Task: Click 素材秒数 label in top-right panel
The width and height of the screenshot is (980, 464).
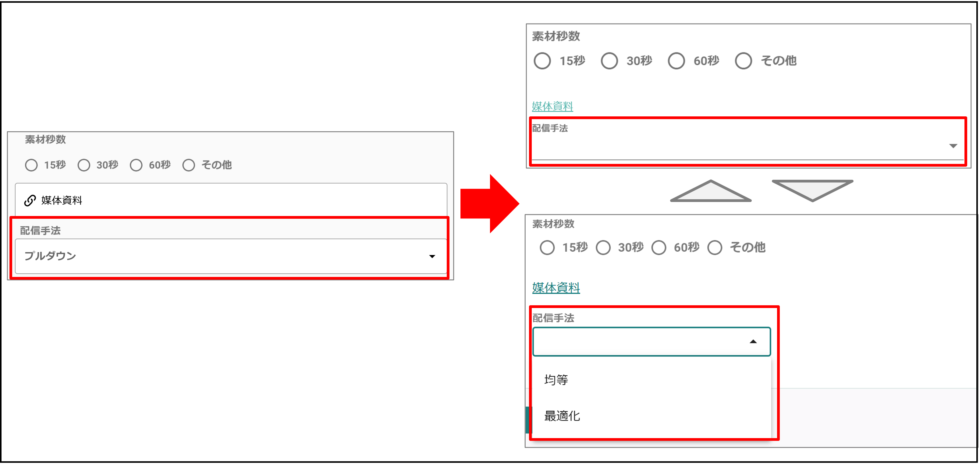Action: pyautogui.click(x=556, y=36)
